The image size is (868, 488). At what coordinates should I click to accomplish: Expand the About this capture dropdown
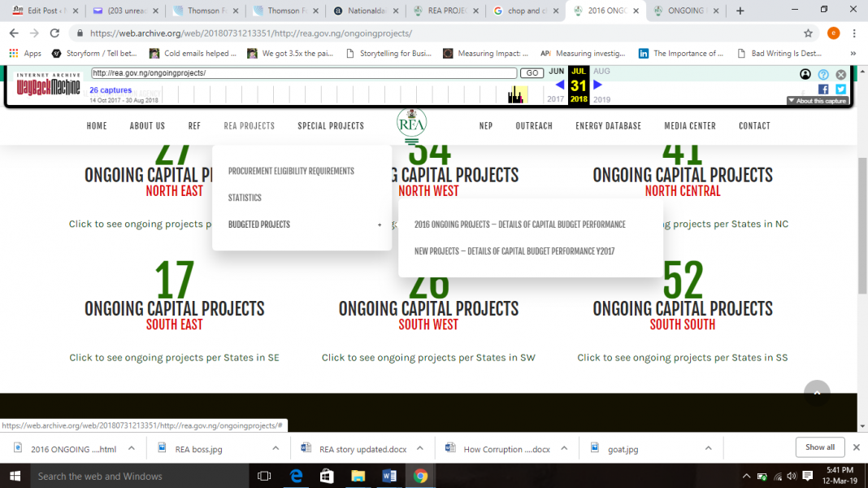(x=818, y=101)
